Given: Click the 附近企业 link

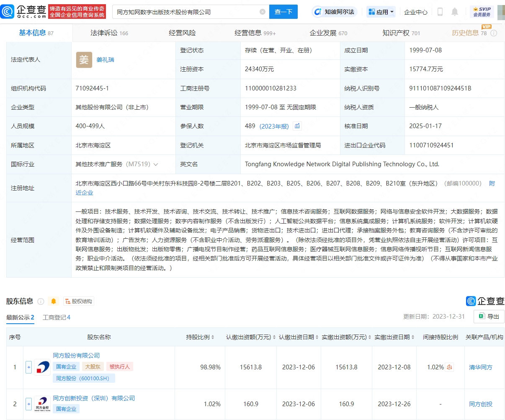Looking at the screenshot, I should 85,193.
